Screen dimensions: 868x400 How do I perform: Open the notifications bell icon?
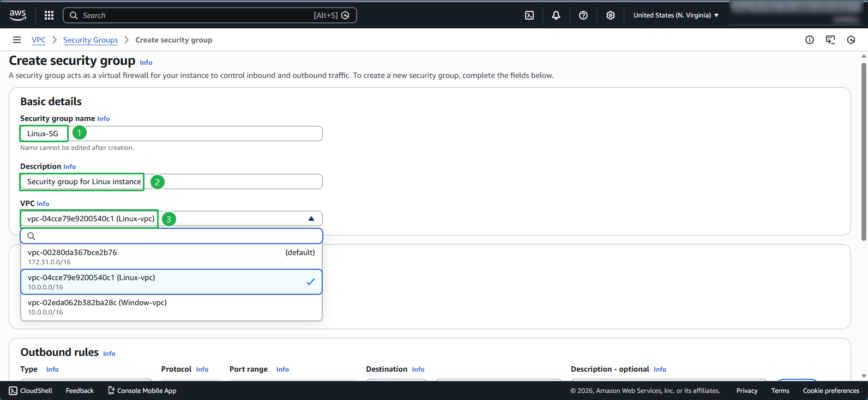[556, 15]
